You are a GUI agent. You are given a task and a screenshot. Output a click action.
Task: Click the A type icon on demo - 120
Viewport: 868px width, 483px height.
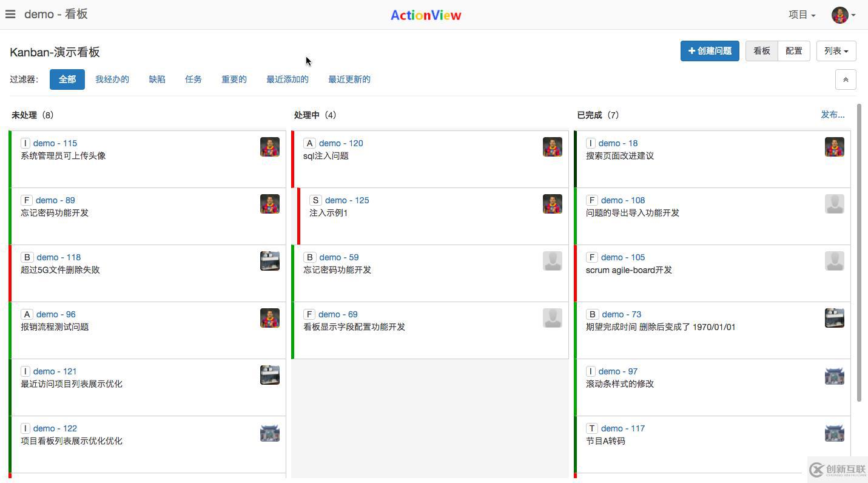point(309,143)
